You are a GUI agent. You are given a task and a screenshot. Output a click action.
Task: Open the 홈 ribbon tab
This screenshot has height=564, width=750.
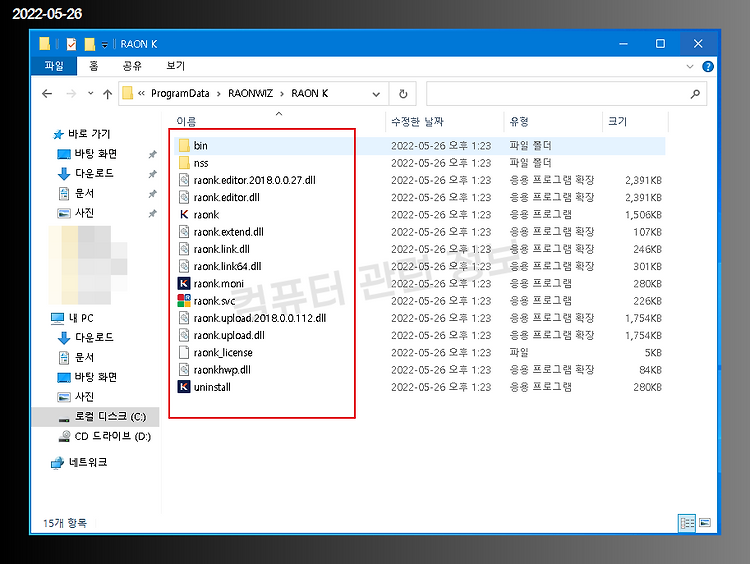point(94,66)
